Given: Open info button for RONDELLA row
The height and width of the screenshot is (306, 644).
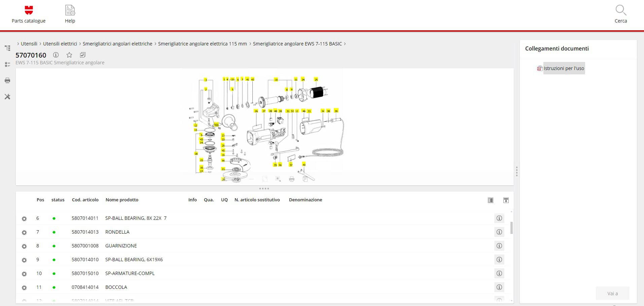Looking at the screenshot, I should pos(499,232).
